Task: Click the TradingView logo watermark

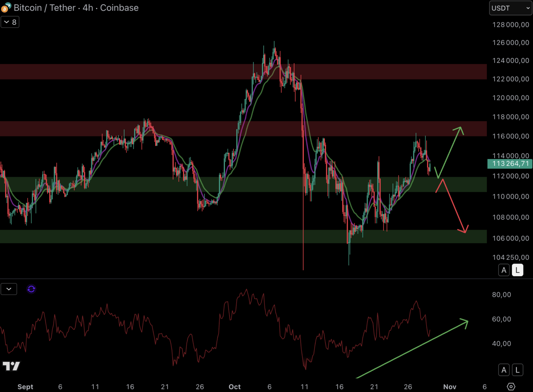Action: (x=11, y=366)
